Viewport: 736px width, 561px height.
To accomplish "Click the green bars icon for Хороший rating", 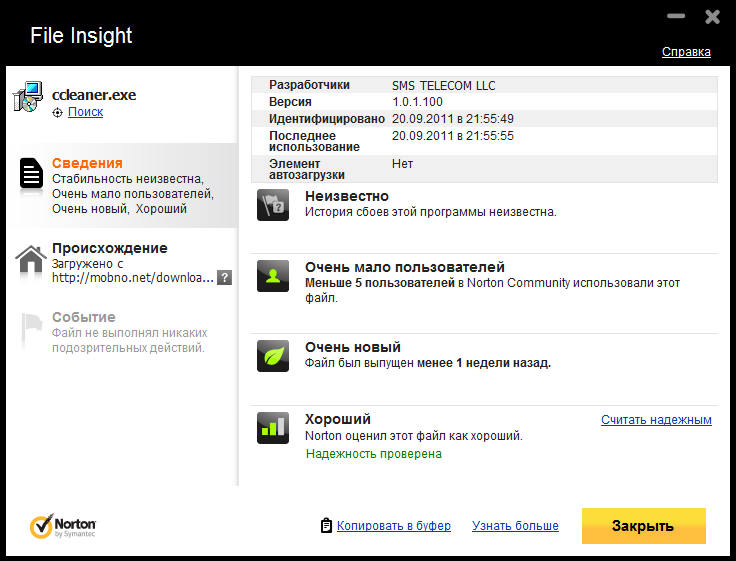I will (273, 428).
